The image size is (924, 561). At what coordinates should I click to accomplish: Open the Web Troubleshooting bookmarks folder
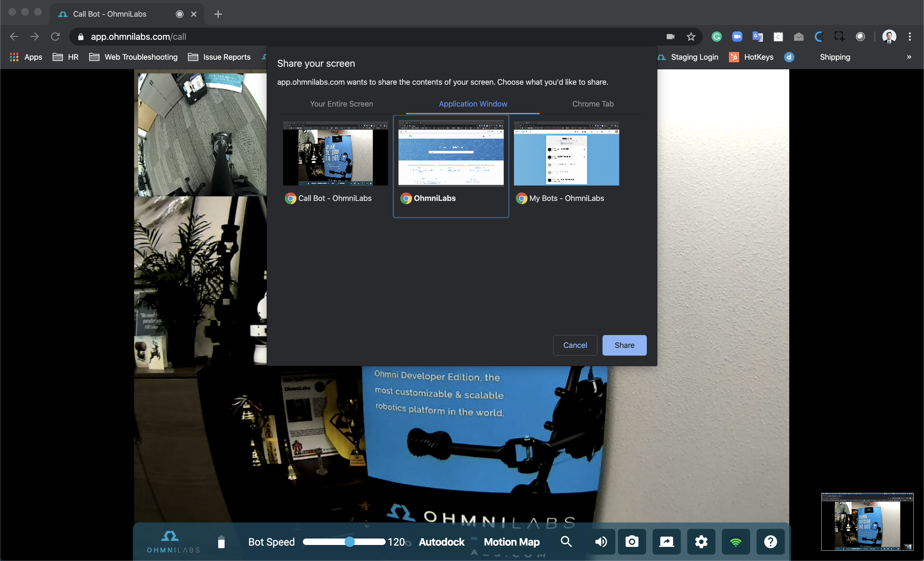tap(133, 57)
